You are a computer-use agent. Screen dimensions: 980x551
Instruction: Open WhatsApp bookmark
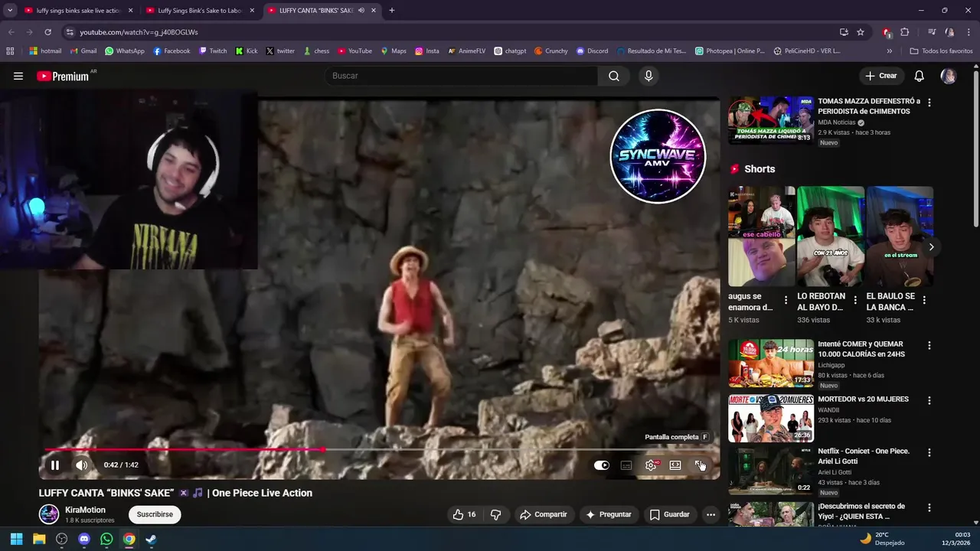point(124,51)
